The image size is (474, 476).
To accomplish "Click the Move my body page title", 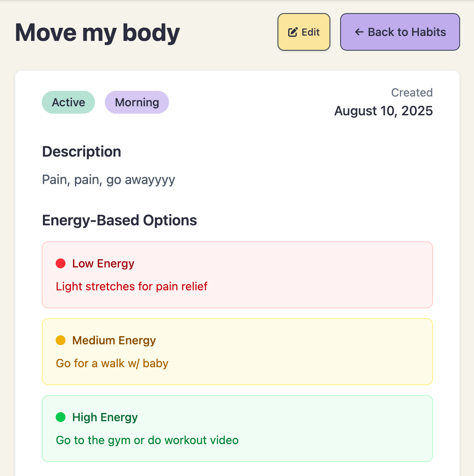I will pos(97,33).
